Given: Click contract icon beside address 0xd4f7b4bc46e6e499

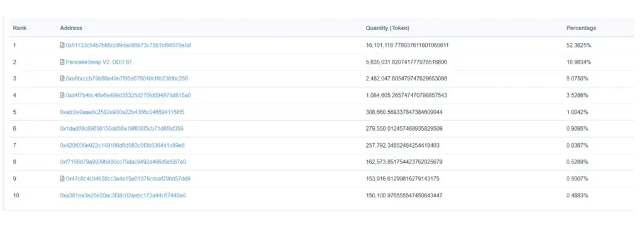Looking at the screenshot, I should click(62, 96).
